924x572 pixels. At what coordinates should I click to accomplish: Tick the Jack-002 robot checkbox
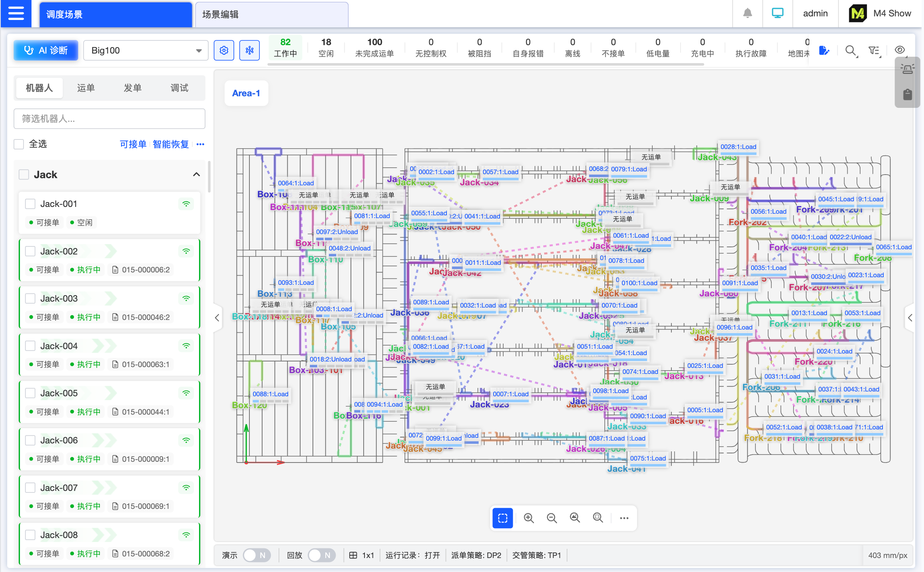click(x=30, y=251)
